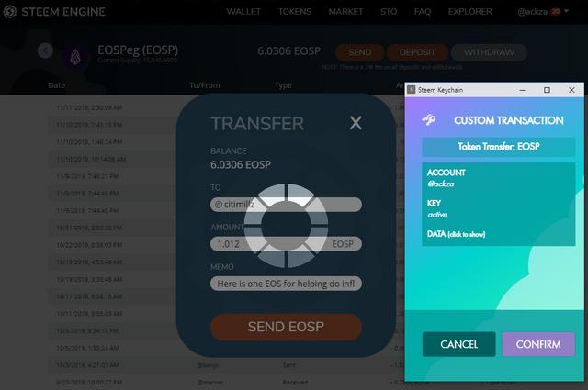Screen dimensions: 588x390
Task: Click the @ackza account value in Keychain
Action: coord(441,184)
